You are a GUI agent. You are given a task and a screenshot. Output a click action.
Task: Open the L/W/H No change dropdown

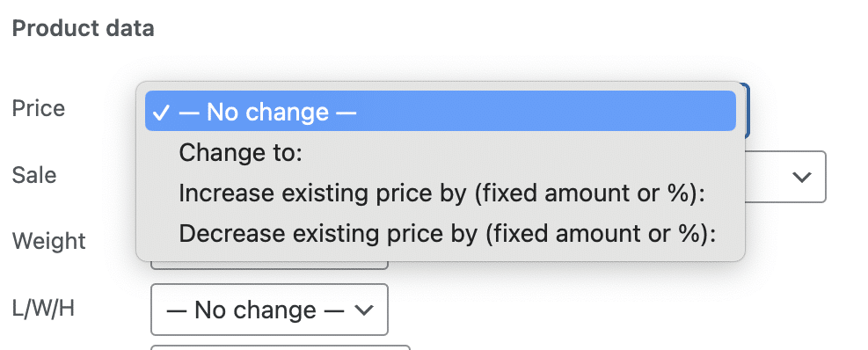[x=269, y=310]
